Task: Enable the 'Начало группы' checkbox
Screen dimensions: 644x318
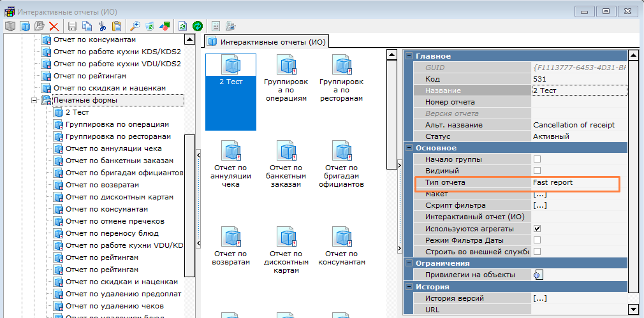Action: click(x=537, y=159)
